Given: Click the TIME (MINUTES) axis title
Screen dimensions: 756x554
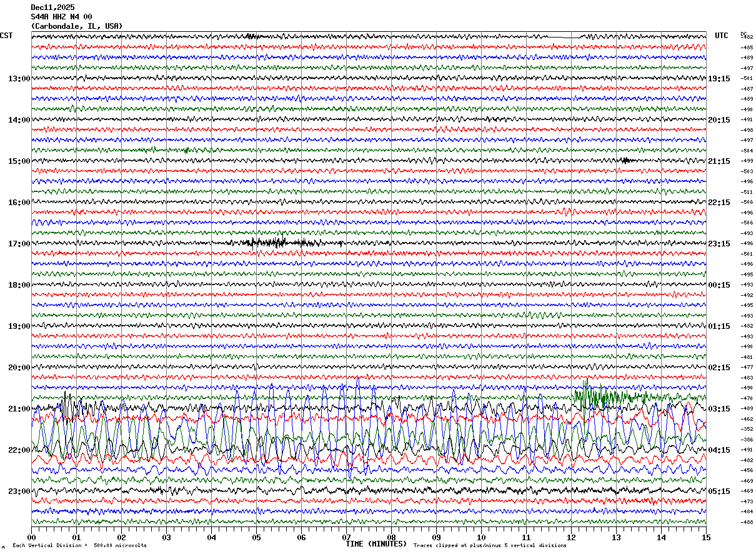Looking at the screenshot, I should coord(376,544).
